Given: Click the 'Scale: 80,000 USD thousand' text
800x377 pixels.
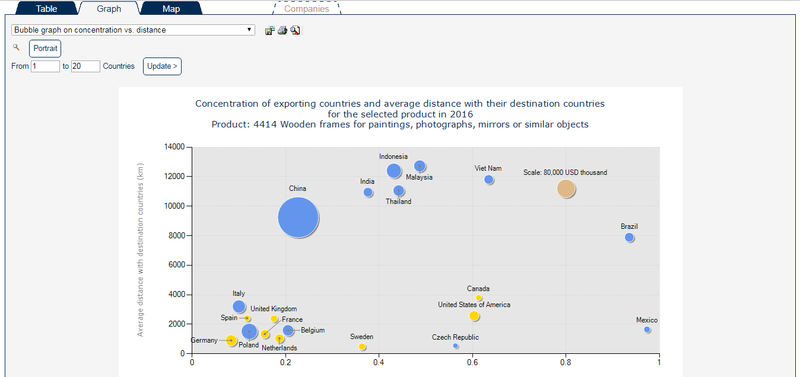Looking at the screenshot, I should [565, 172].
